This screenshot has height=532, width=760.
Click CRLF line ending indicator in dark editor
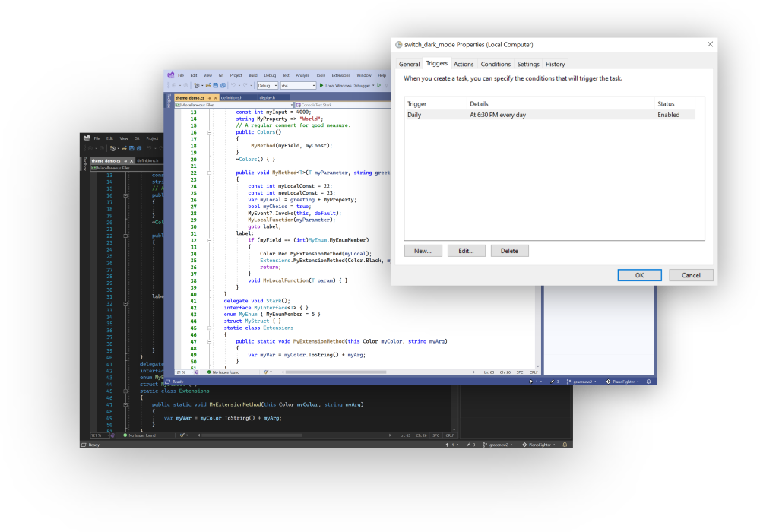(449, 435)
